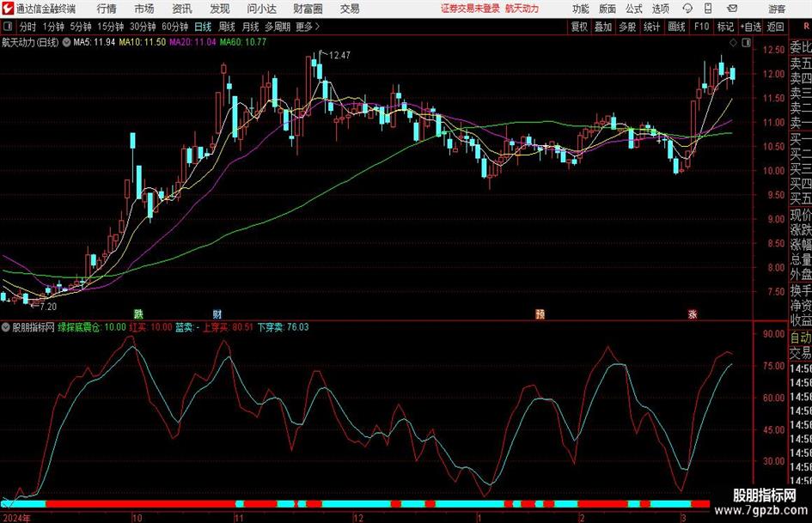
Task: Open the 功能 menu
Action: 581,9
